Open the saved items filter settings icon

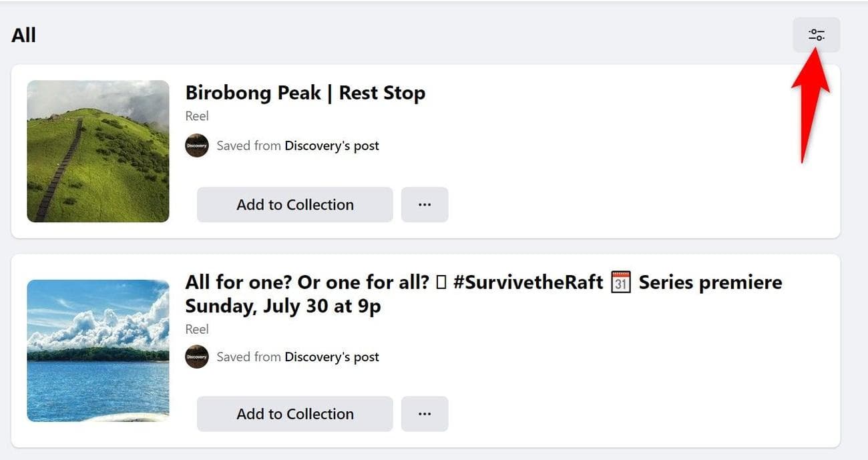point(816,35)
